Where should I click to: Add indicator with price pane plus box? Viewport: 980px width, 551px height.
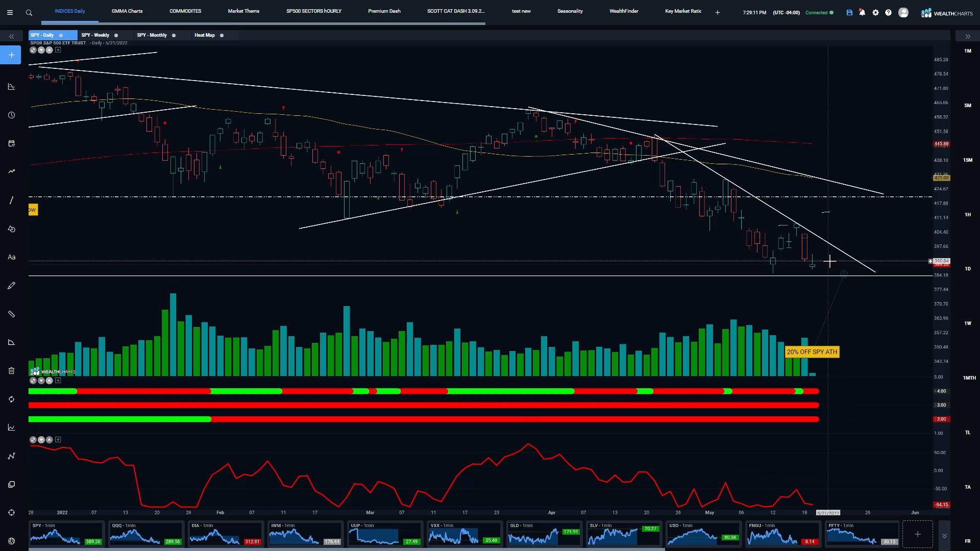coord(58,50)
